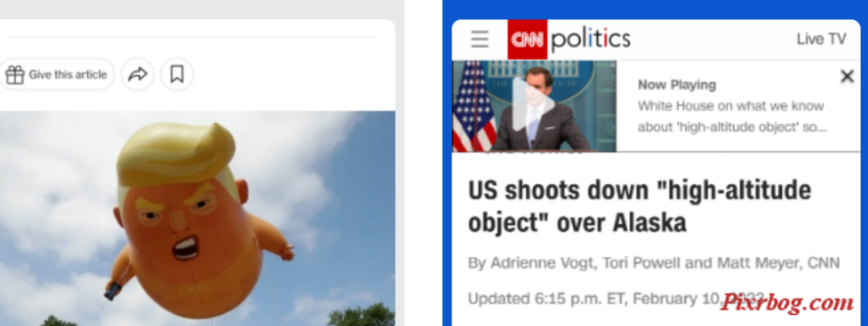
Task: Play the White House briefing video
Action: [x=534, y=106]
